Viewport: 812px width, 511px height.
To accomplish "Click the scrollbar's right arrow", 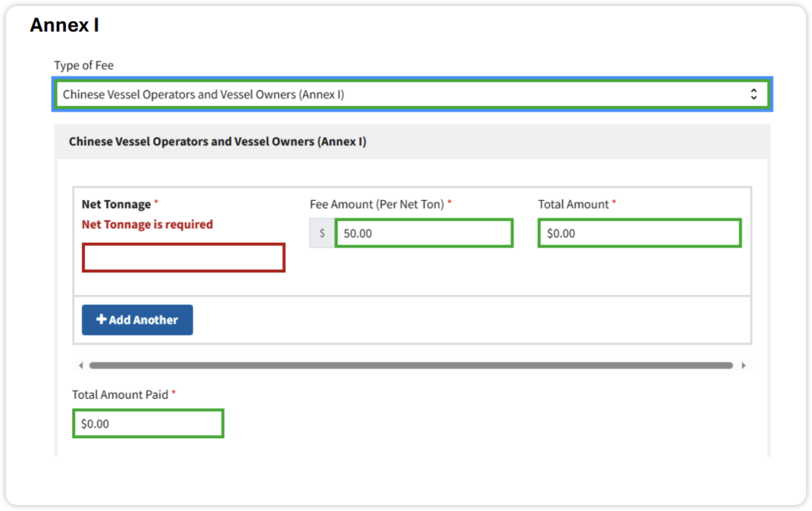I will pyautogui.click(x=744, y=366).
